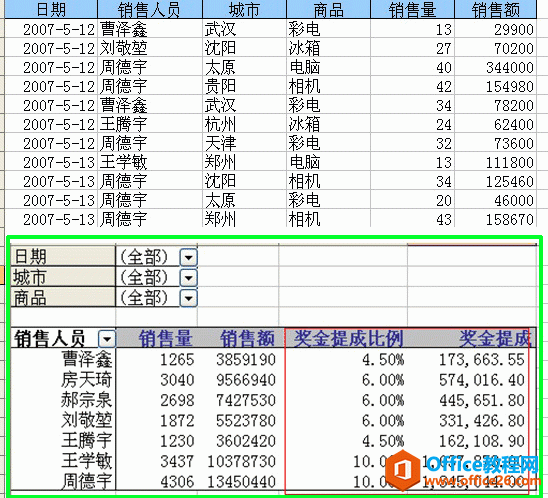Image resolution: width=548 pixels, height=498 pixels.
Task: Select the 城市 column header cell
Action: [244, 9]
